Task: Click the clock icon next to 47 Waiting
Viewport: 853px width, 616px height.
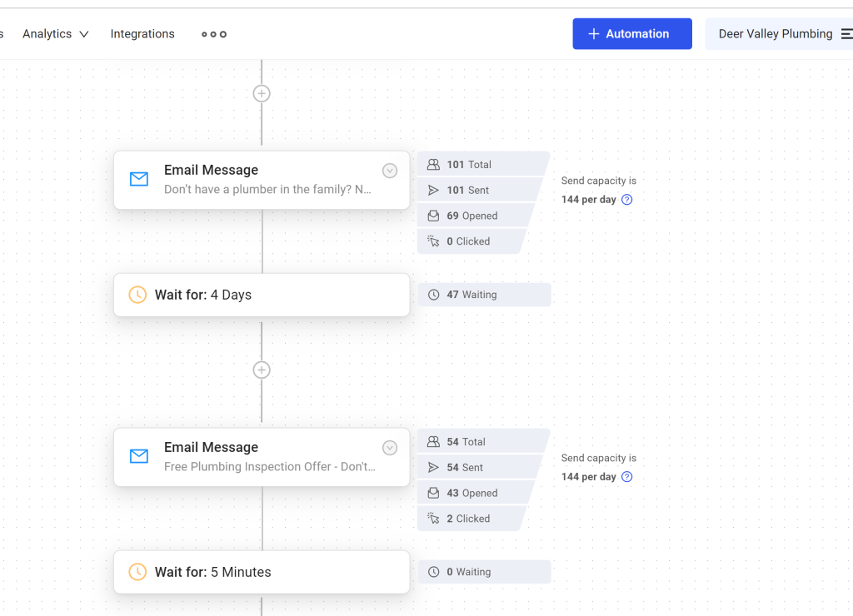Action: point(433,295)
